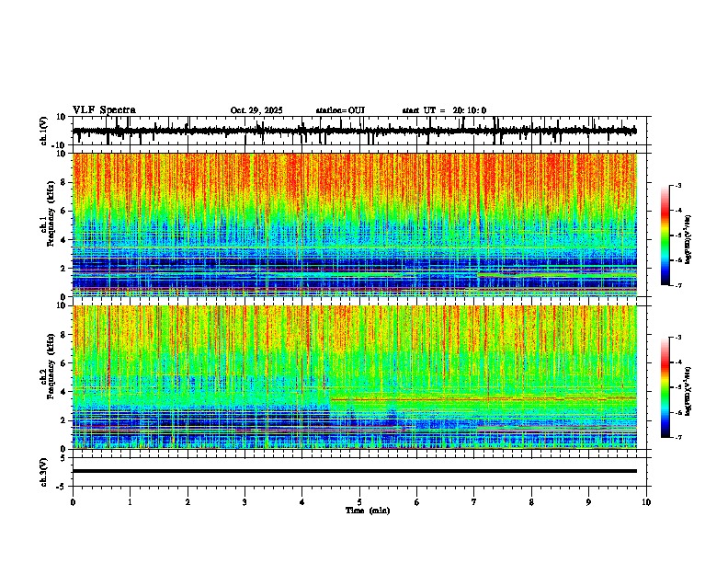Click the 'ch.3(V)' axis label

pyautogui.click(x=44, y=472)
